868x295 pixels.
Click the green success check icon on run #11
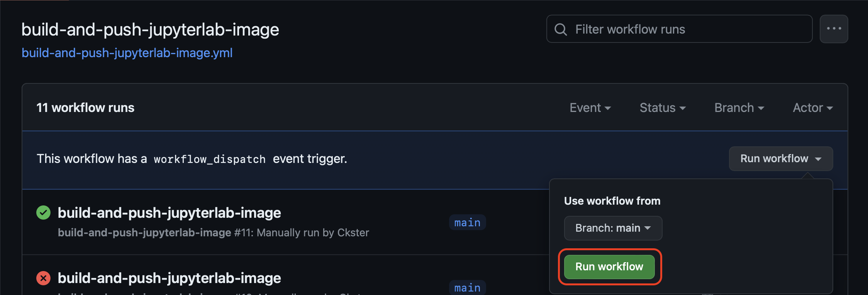[x=43, y=212]
